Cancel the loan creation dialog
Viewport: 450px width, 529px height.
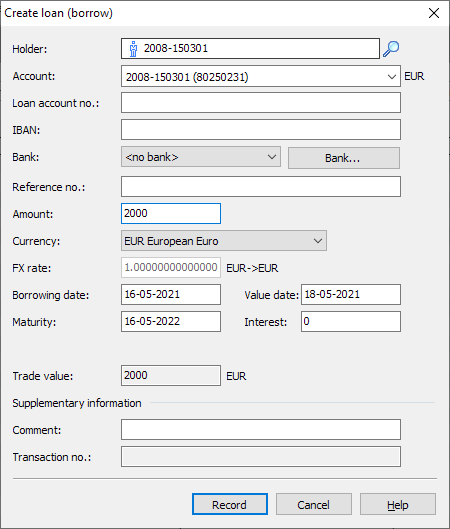coord(314,504)
